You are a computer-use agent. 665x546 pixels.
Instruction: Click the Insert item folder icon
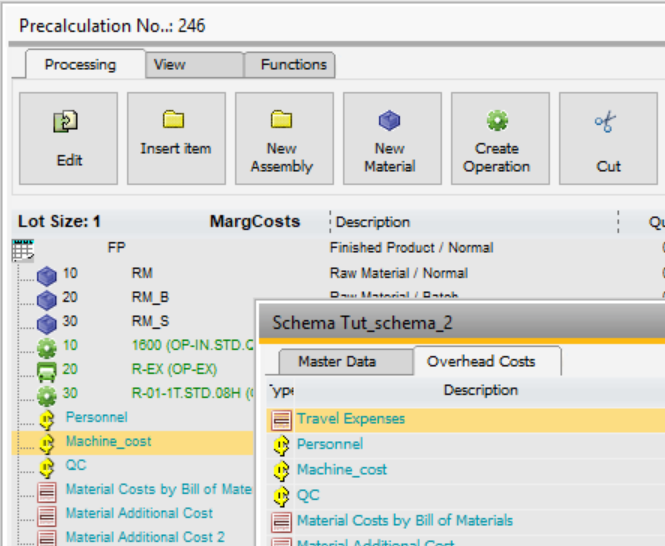(x=175, y=121)
